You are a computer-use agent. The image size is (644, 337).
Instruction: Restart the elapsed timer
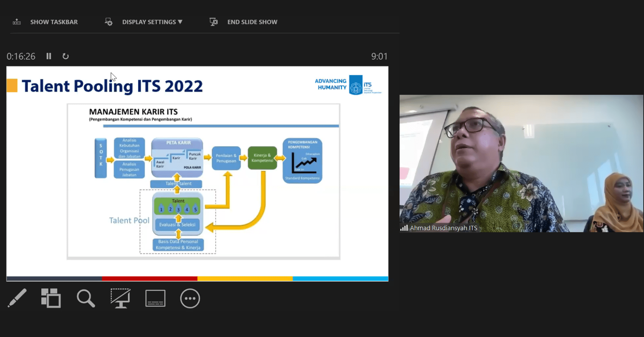(x=66, y=56)
